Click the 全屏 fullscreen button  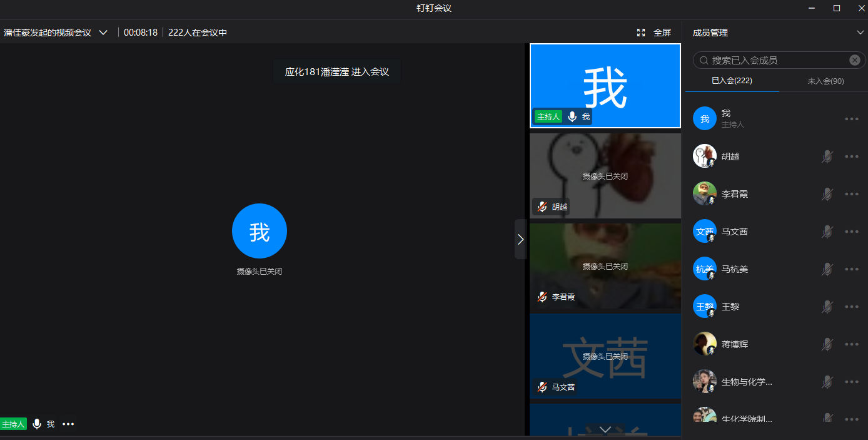(x=662, y=33)
